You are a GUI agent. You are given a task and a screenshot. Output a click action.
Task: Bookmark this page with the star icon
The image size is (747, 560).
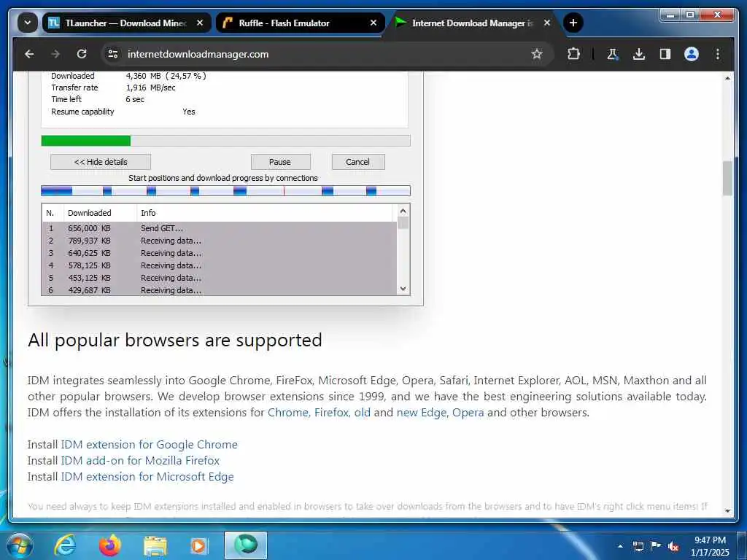point(537,54)
